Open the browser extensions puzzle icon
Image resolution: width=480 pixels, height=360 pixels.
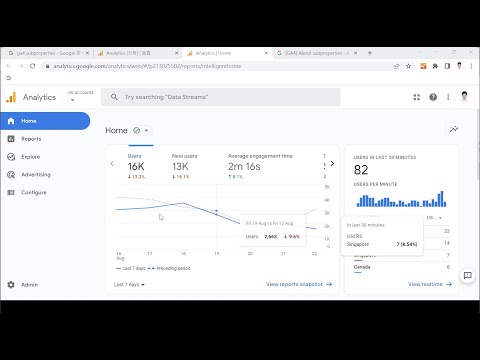tap(435, 66)
